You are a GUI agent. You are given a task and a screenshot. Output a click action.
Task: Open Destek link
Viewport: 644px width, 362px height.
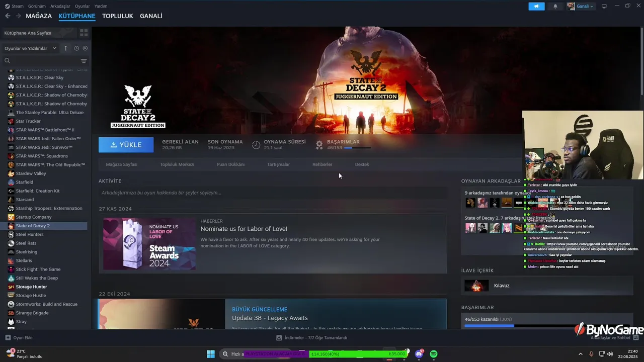362,164
